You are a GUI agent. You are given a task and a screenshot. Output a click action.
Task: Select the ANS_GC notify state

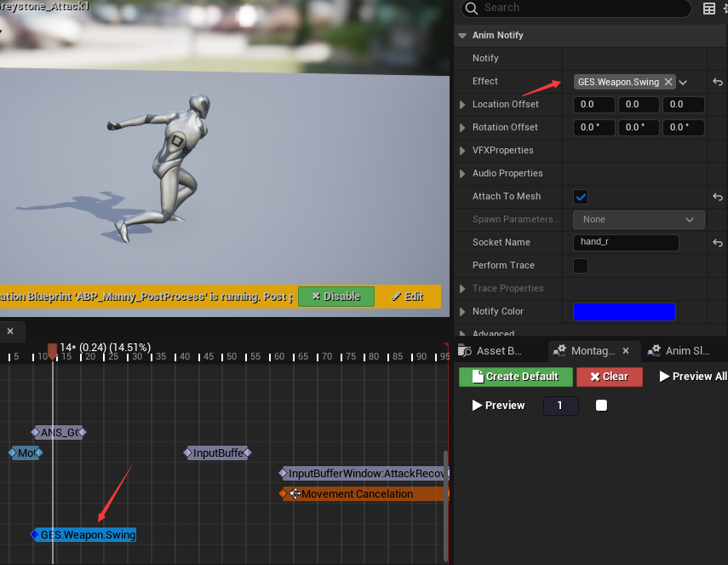[59, 433]
